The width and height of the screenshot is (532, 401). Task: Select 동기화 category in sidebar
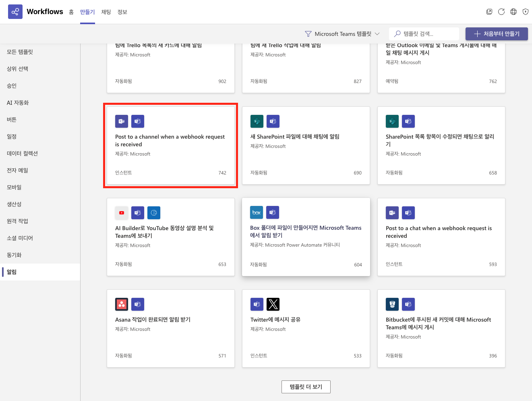click(x=40, y=255)
